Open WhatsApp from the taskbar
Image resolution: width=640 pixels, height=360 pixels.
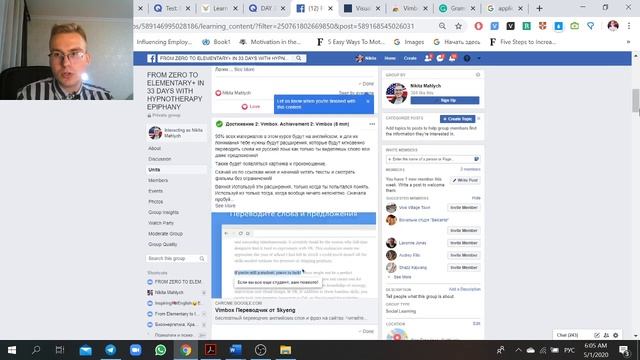click(x=160, y=350)
